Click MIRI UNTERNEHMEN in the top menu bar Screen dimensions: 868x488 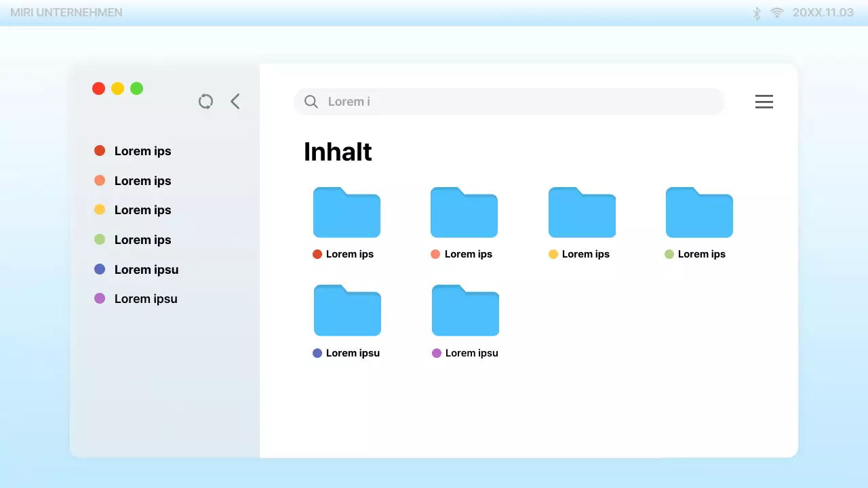tap(66, 12)
